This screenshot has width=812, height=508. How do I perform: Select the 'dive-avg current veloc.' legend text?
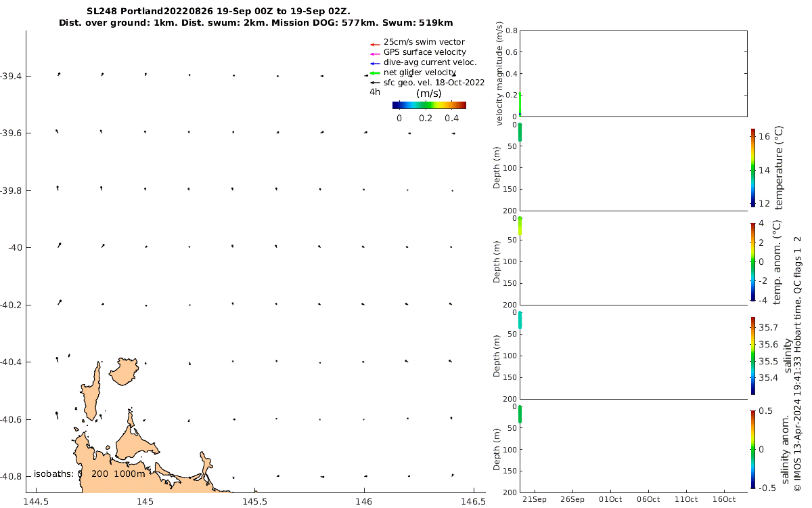click(x=430, y=62)
